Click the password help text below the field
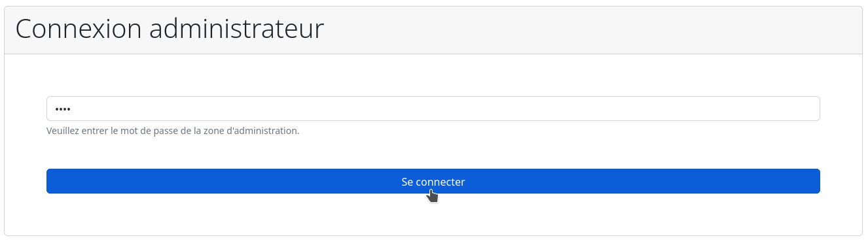 [173, 131]
